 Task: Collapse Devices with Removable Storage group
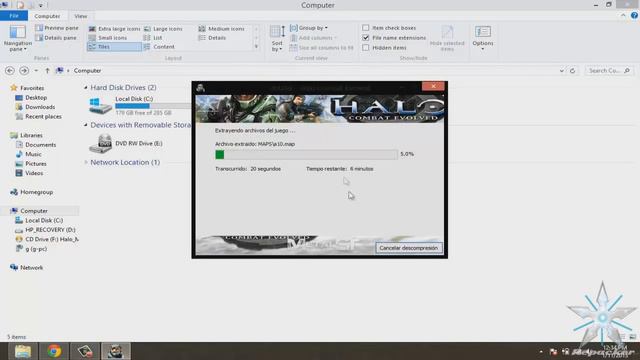[86, 125]
